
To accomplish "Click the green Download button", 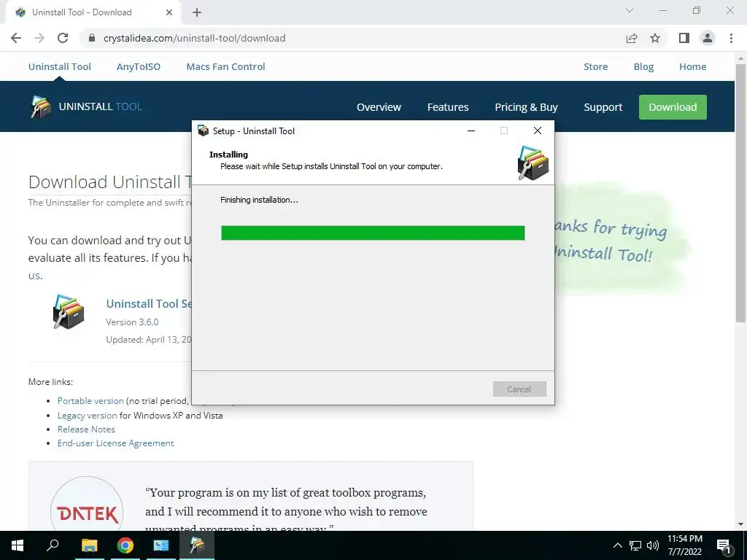I will click(x=673, y=107).
